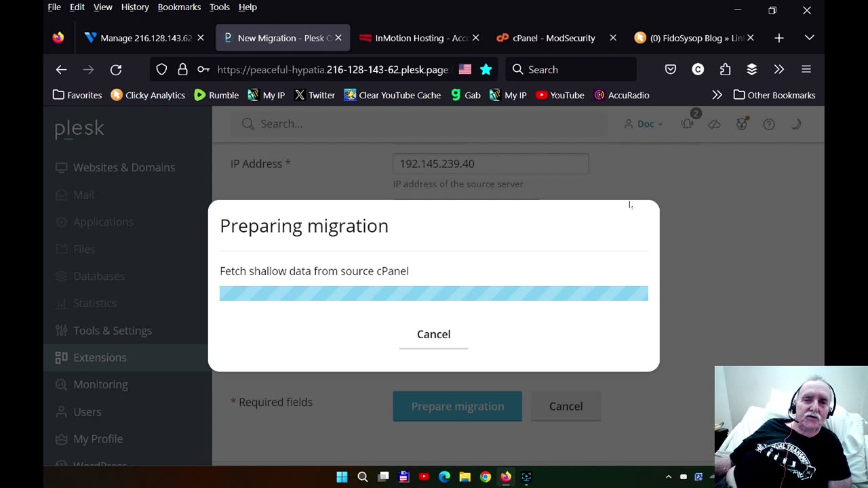Open the Other Bookmarks folder
868x488 pixels.
click(774, 95)
